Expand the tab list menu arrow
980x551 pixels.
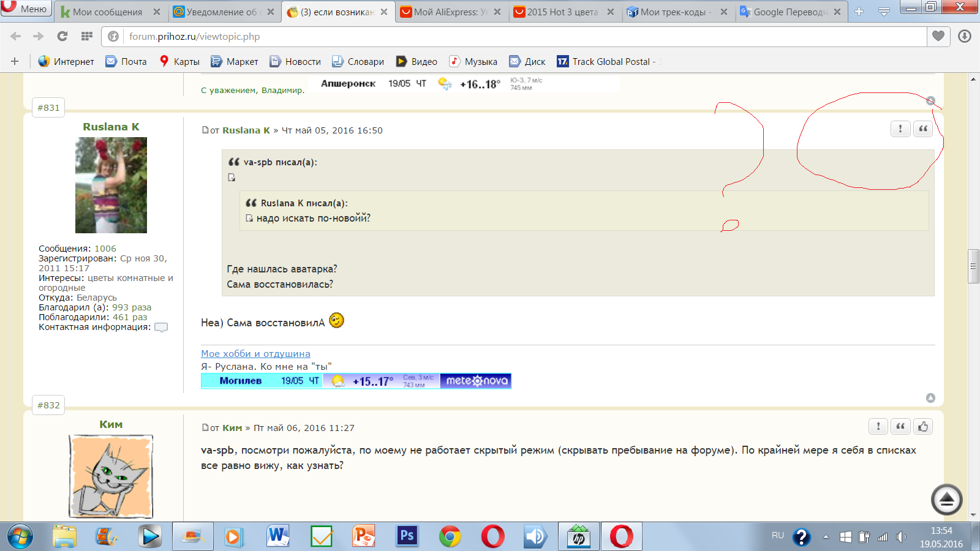884,12
